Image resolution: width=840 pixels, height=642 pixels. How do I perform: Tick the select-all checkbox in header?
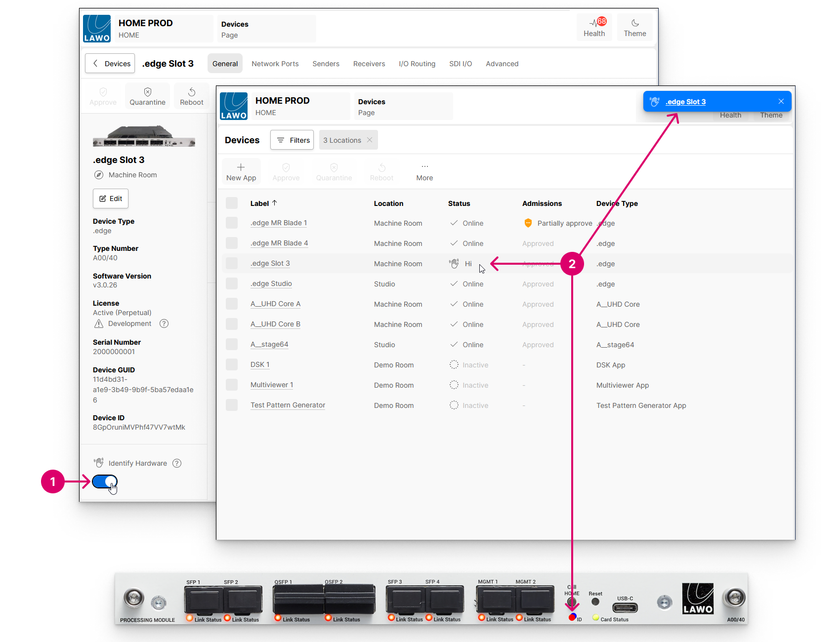pos(232,203)
